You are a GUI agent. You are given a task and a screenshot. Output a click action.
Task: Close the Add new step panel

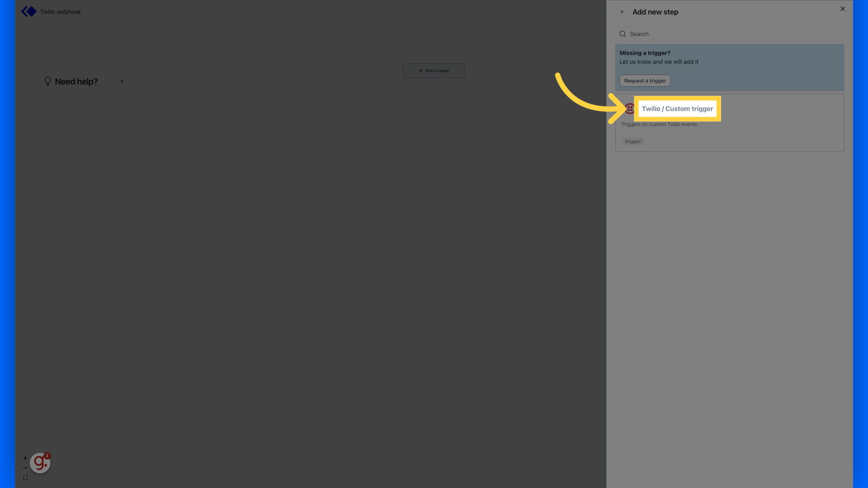(x=842, y=9)
